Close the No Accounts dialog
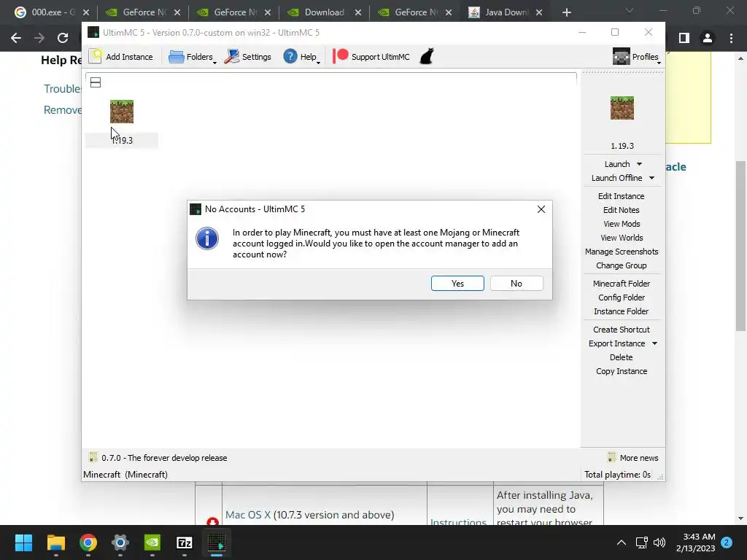The width and height of the screenshot is (747, 560). 541,209
